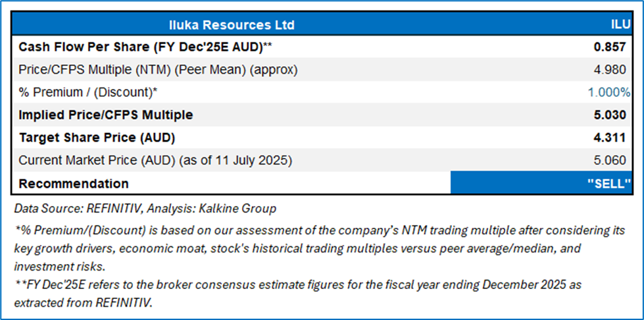
Task: Select the 0.857 cash flow value
Action: [x=609, y=47]
